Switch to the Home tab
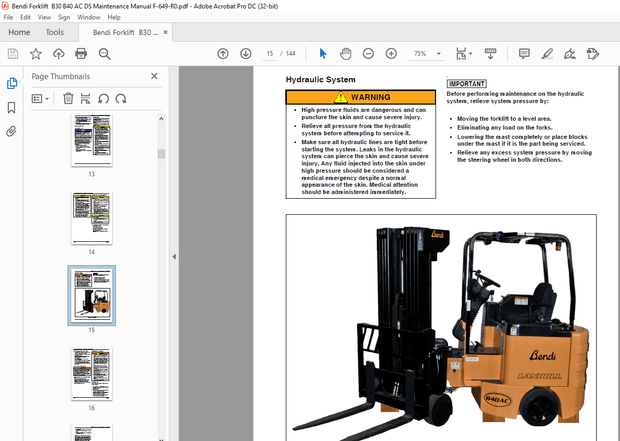Viewport: 620px width, 441px height. point(19,32)
